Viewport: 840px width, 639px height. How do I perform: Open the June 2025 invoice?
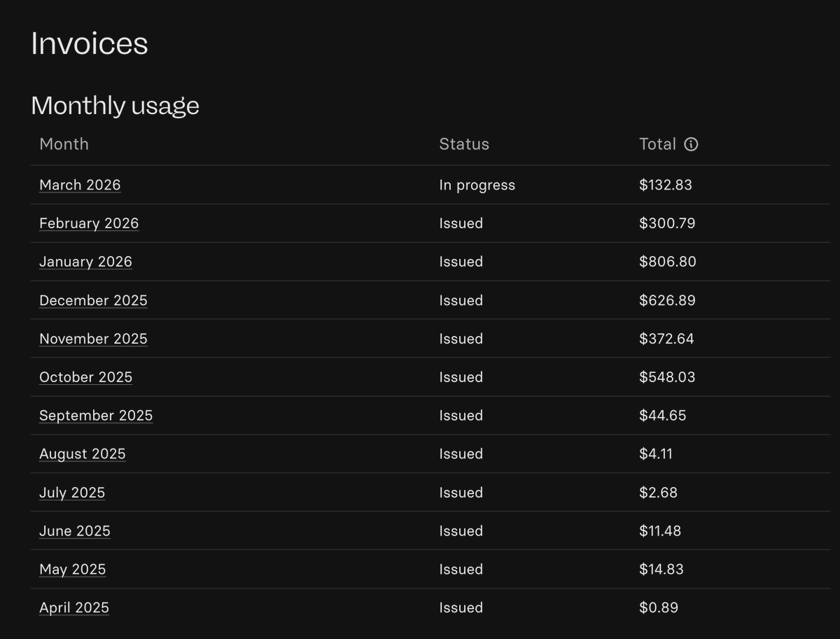[x=75, y=531]
